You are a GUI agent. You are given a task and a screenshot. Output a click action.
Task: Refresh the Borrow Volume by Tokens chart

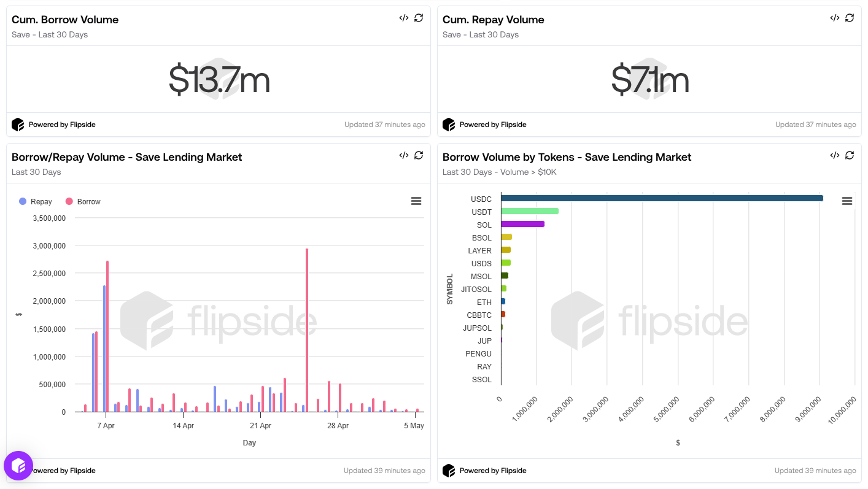tap(850, 155)
